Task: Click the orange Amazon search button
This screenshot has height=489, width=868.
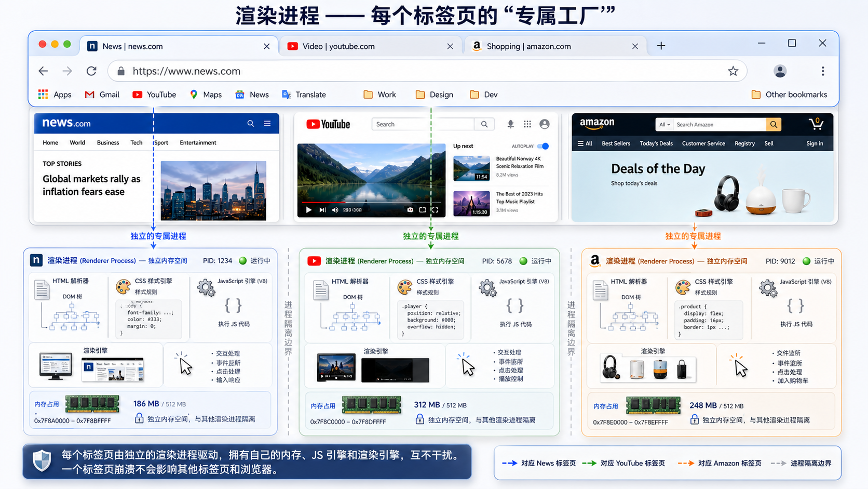Action: [774, 125]
